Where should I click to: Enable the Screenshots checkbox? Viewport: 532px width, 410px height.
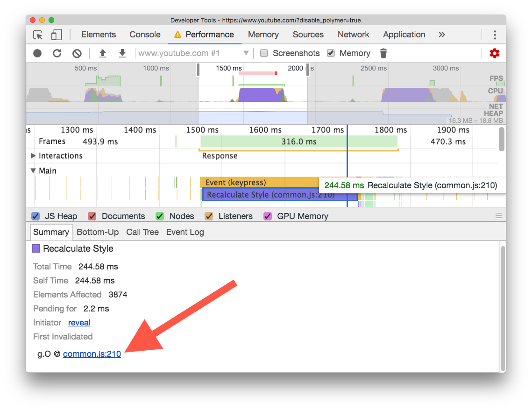[264, 53]
